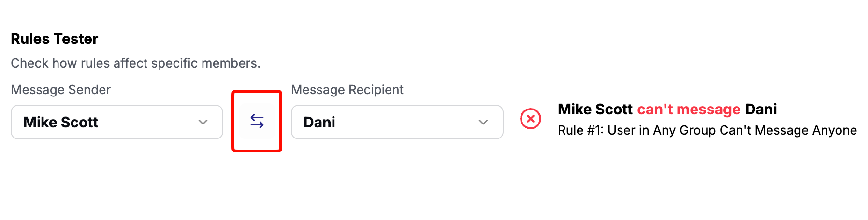Select the Mike Scott value in sender box

coord(61,122)
